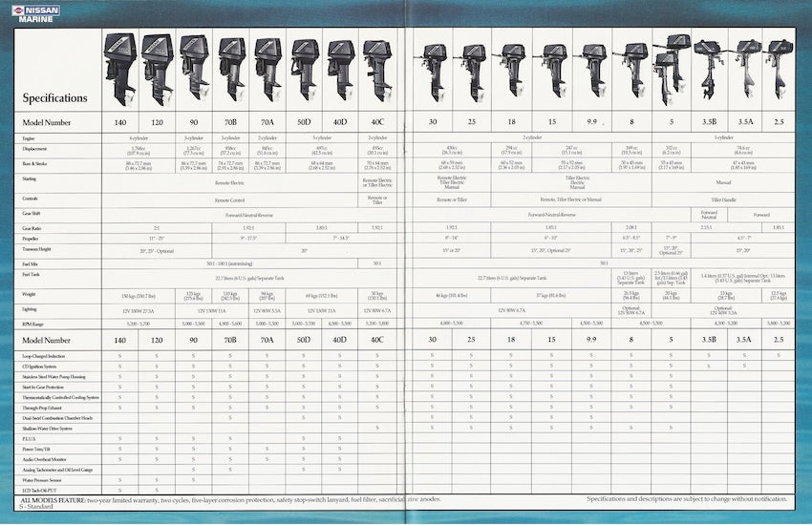Click the 'Bore & Stroke' row label
The height and width of the screenshot is (525, 812).
(34, 164)
